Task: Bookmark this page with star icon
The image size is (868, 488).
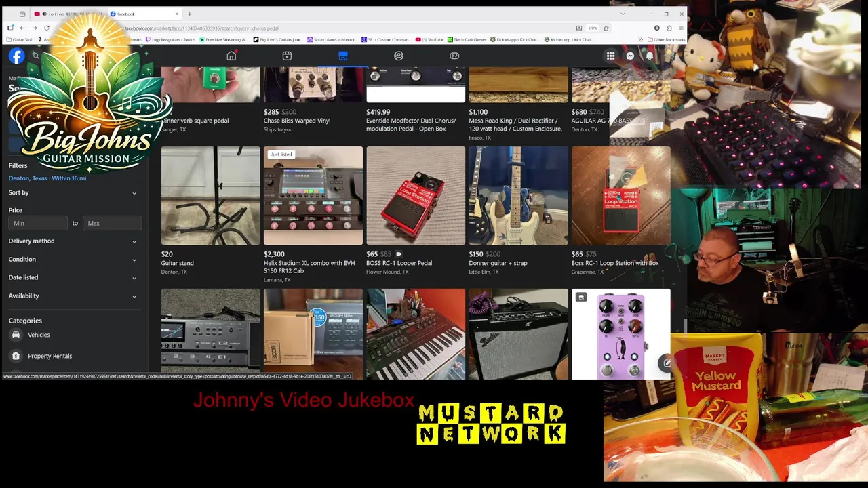Action: 606,28
